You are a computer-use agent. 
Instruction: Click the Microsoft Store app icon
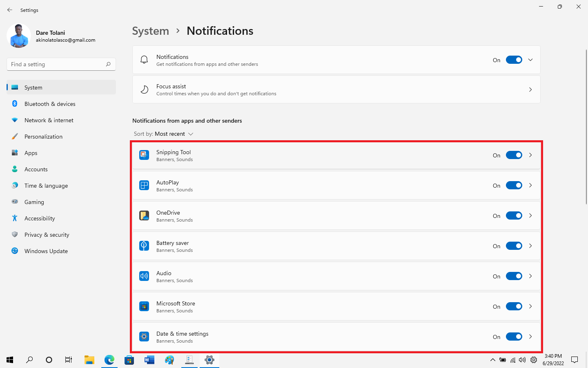tap(144, 306)
